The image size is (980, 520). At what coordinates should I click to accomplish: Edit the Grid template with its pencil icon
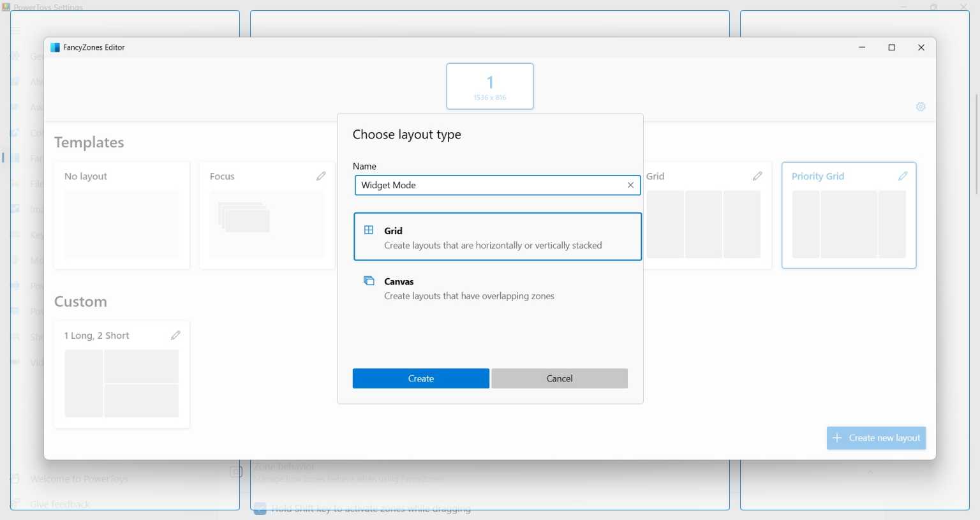pos(757,175)
